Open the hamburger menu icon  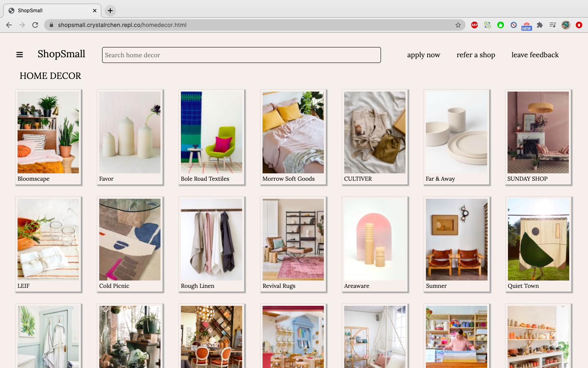(x=19, y=55)
